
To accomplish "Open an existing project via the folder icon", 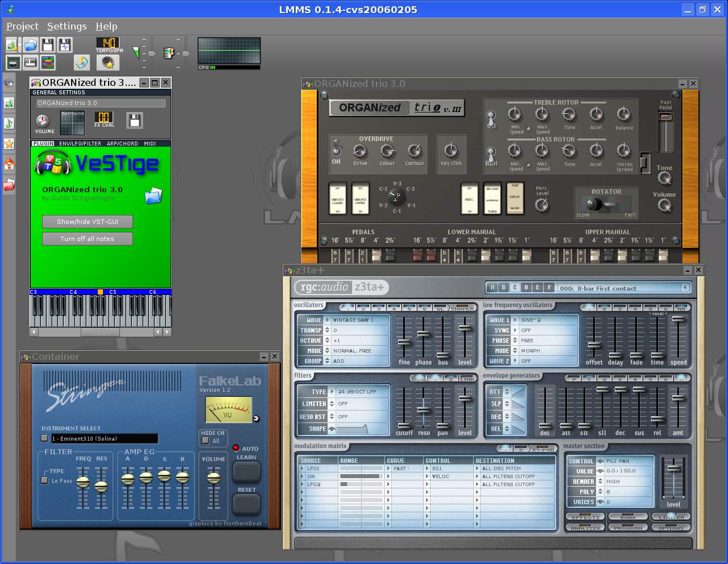I will tap(30, 45).
